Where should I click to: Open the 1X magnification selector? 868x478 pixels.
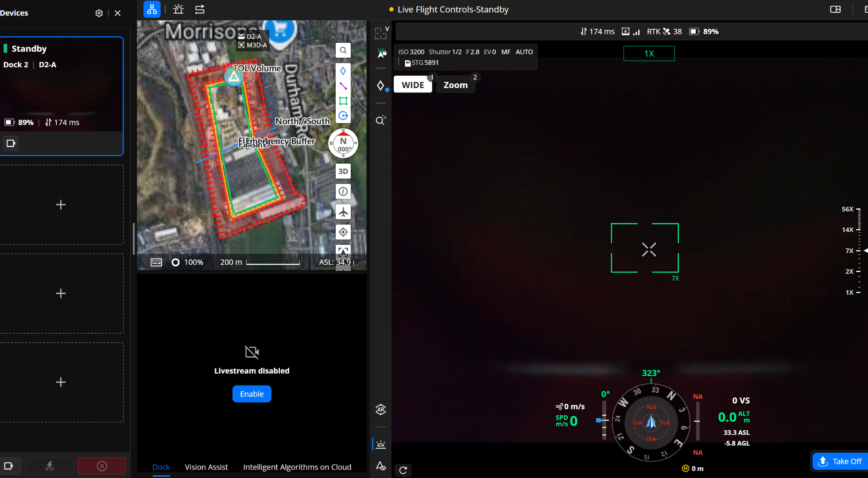pos(649,53)
